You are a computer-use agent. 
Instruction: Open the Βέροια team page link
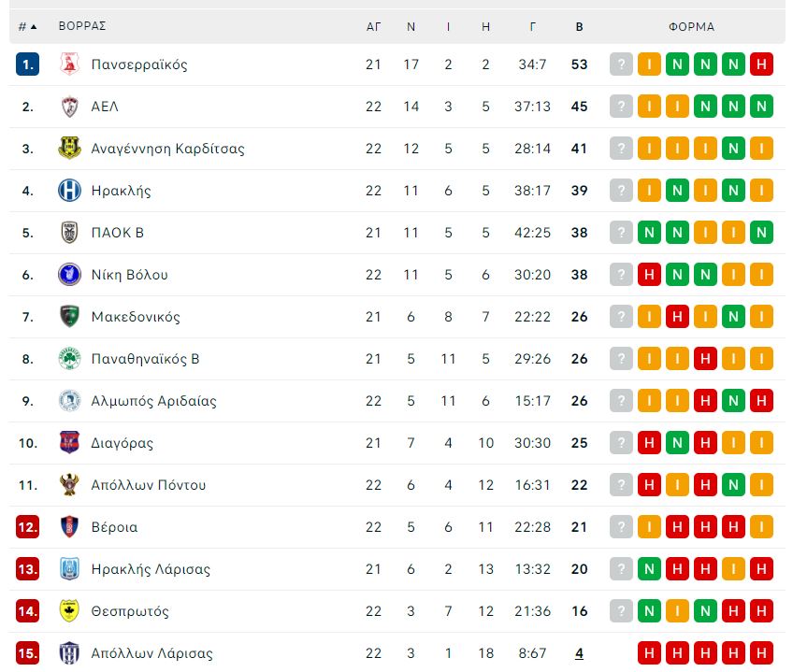tap(114, 527)
